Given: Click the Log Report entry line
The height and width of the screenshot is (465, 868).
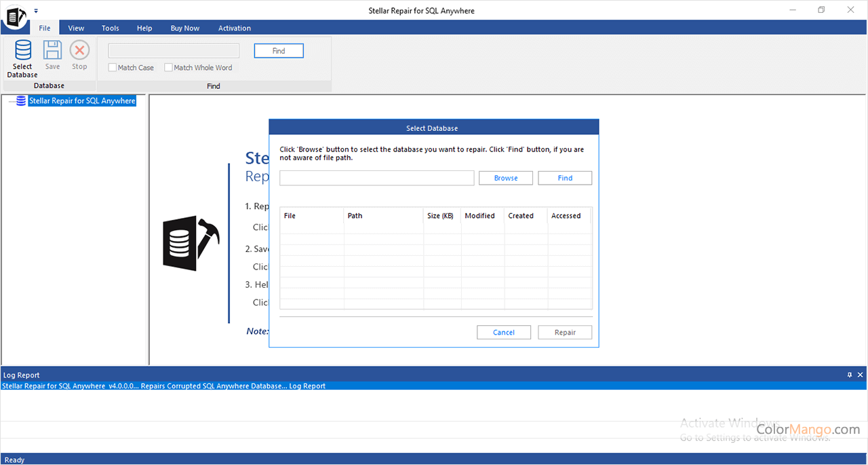Looking at the screenshot, I should coord(434,386).
